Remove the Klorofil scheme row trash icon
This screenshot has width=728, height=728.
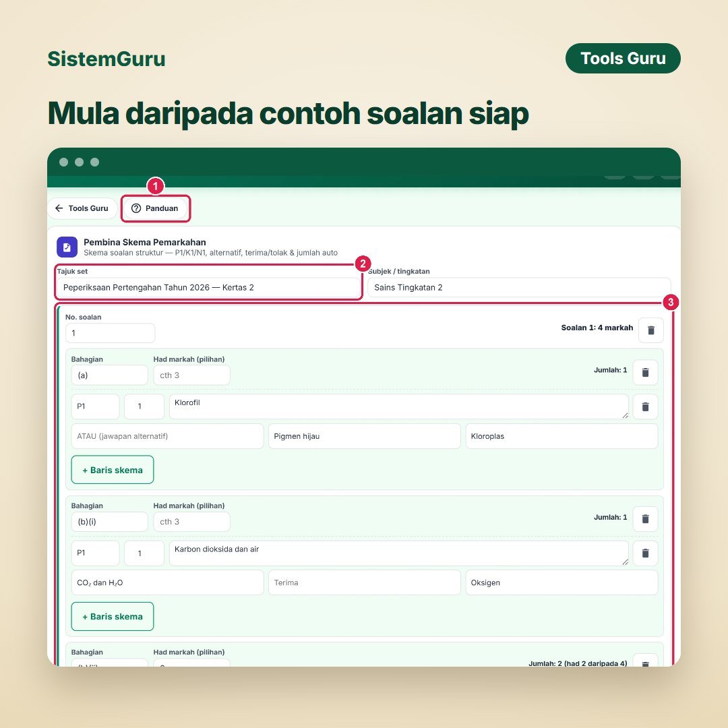[645, 406]
